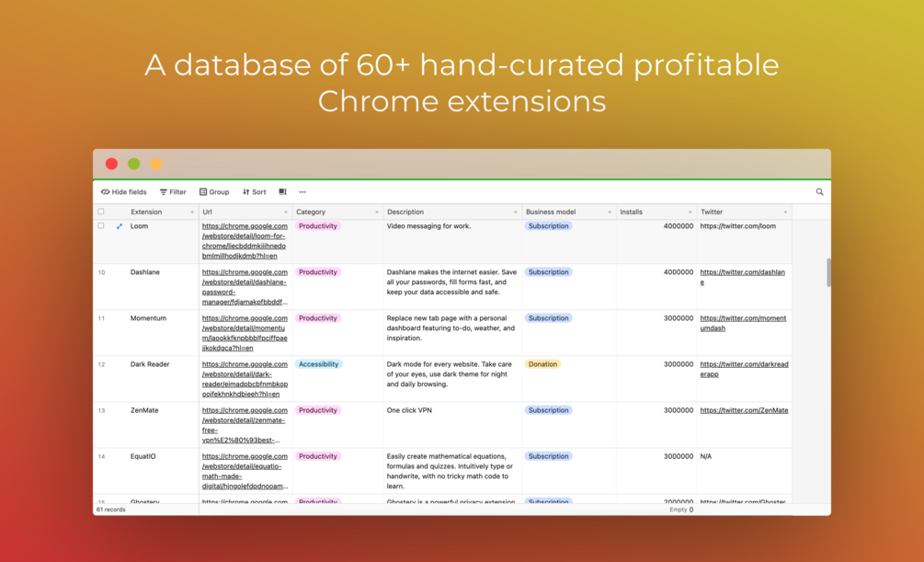Click Loom's Subscription tag
Viewport: 924px width, 562px height.
coord(548,226)
